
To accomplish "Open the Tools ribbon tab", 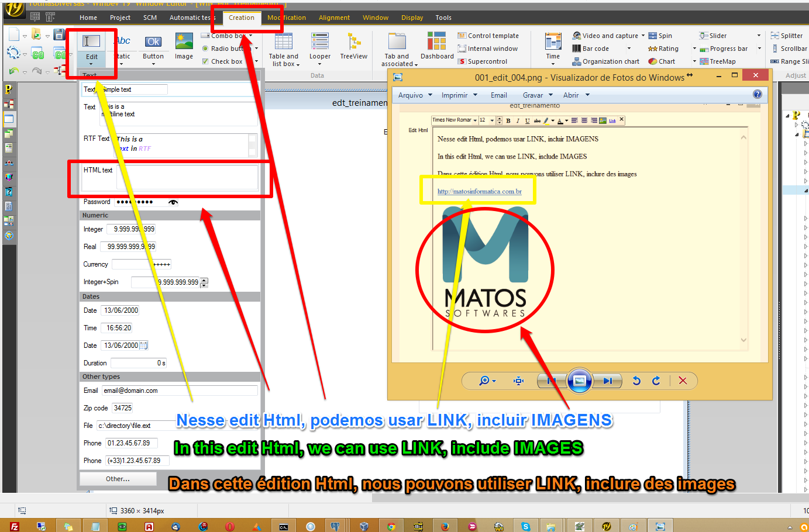I will [443, 18].
